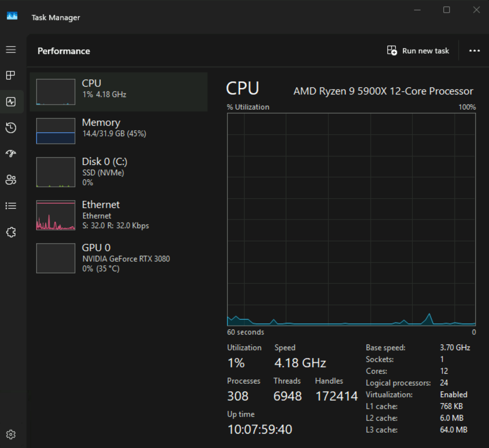This screenshot has width=489, height=448.
Task: Click the Logical processors value 24
Action: coord(444,383)
